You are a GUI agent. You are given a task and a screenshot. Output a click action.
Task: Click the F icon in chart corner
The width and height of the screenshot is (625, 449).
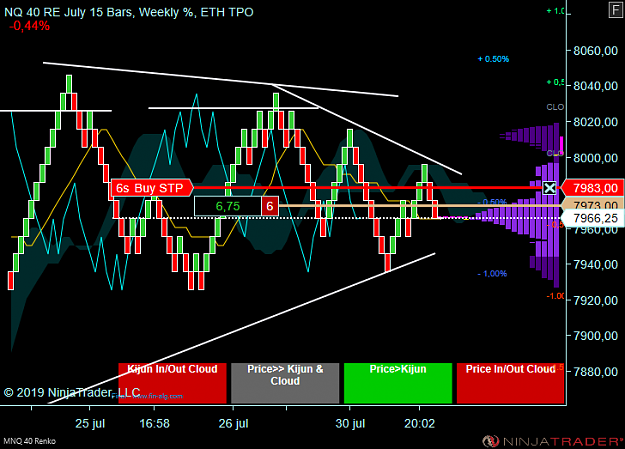[615, 10]
